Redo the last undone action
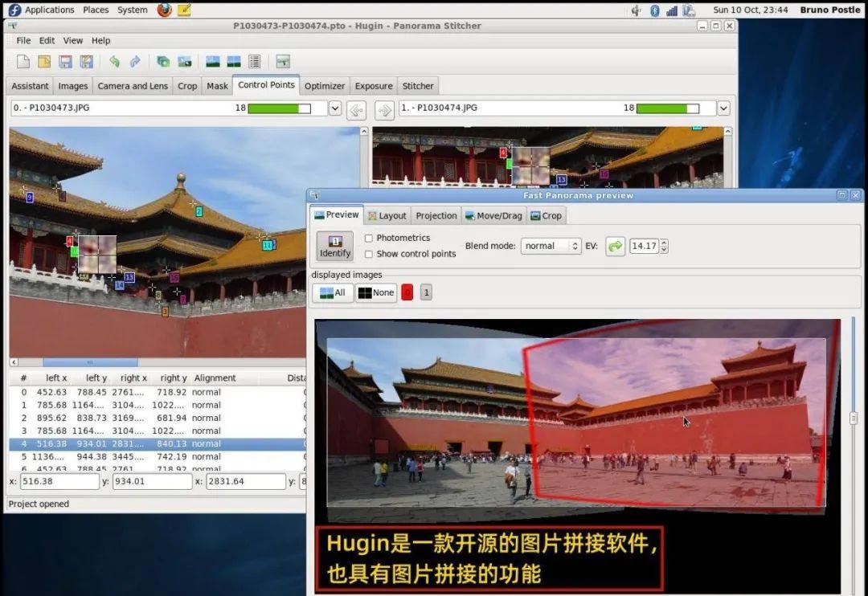This screenshot has height=596, width=868. 136,61
